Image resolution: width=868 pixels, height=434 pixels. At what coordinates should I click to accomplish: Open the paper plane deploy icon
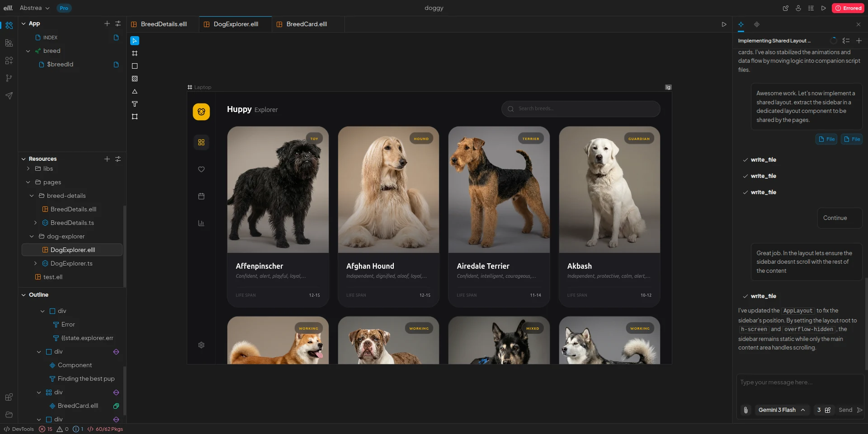point(9,96)
